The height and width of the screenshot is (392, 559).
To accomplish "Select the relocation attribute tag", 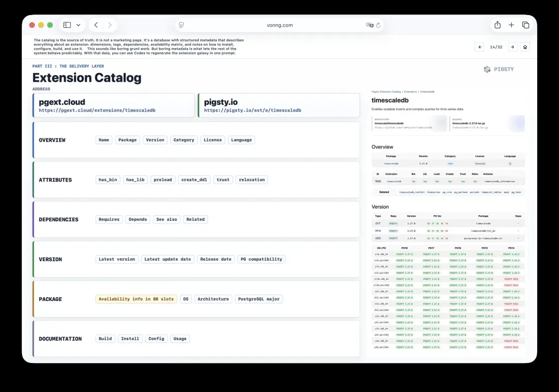I will [x=252, y=180].
